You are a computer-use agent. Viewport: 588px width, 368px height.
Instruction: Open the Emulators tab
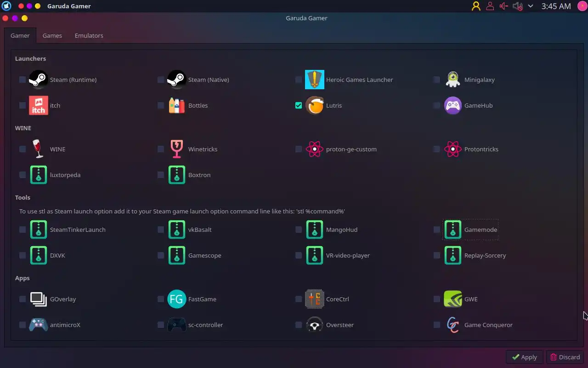tap(89, 35)
